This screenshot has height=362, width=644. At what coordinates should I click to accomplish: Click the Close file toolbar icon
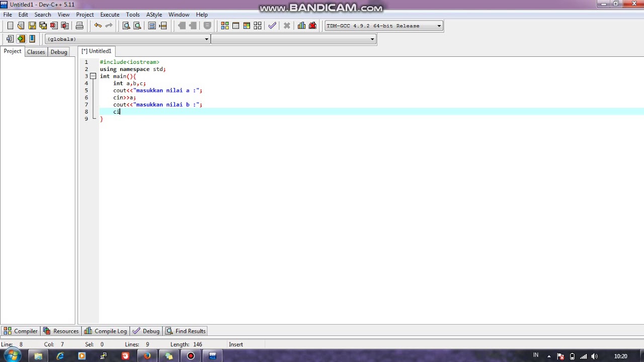54,26
